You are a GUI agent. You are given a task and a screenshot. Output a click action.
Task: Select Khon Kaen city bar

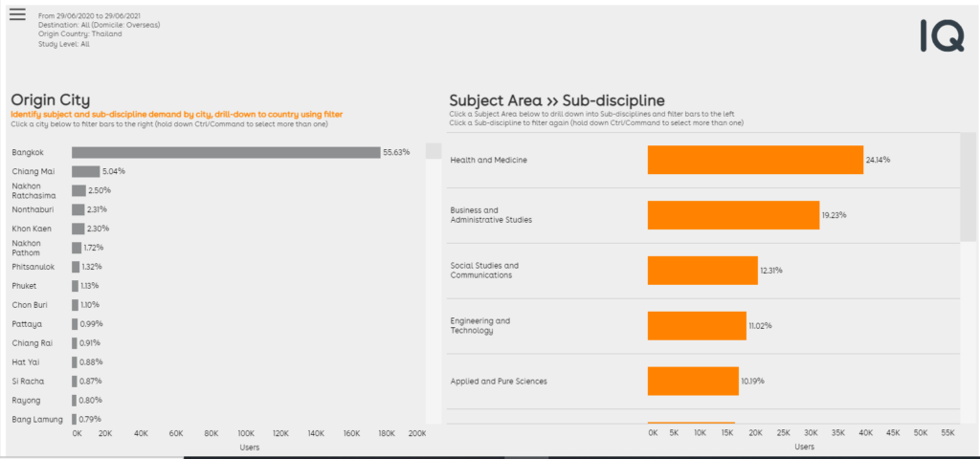click(78, 229)
